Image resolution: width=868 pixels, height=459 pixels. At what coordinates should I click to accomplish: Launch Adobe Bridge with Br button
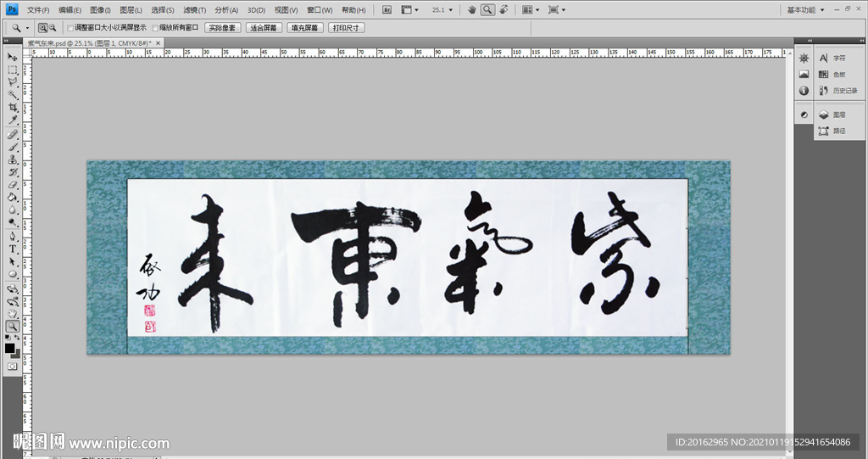coord(387,10)
